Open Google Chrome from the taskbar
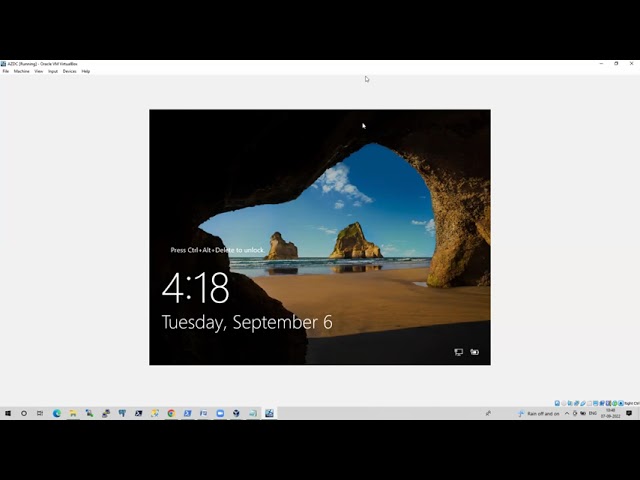Screen dimensions: 640x480 click(x=171, y=413)
